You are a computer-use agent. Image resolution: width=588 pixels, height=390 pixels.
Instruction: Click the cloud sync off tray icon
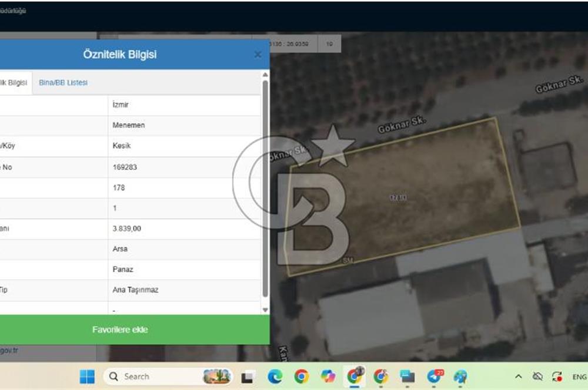[537, 376]
